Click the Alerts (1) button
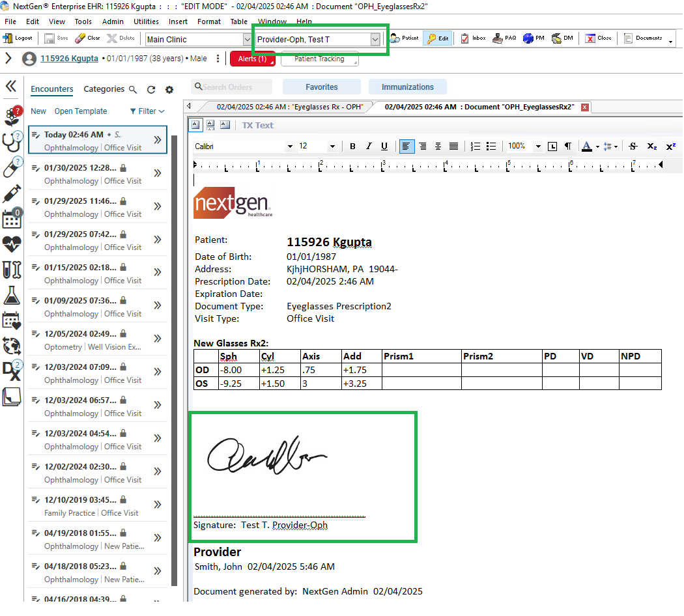Image resolution: width=684 pixels, height=616 pixels. pos(253,59)
